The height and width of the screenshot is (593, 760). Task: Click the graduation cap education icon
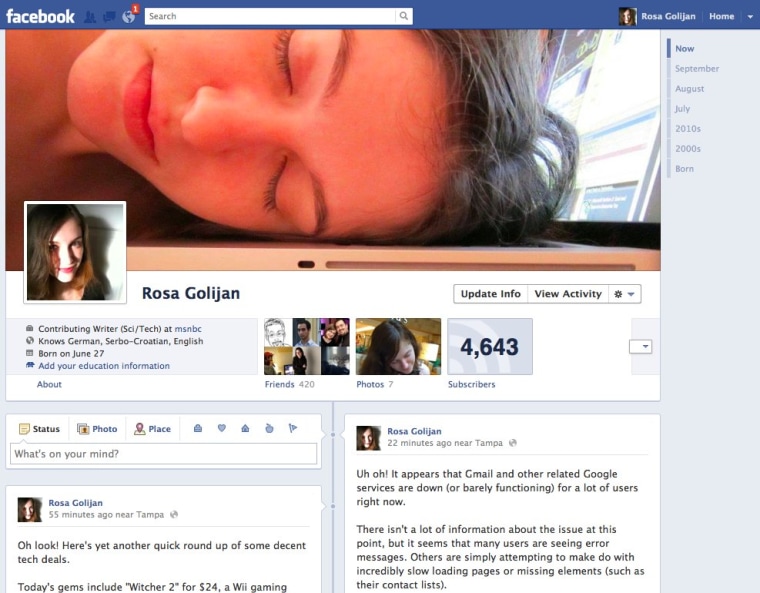click(x=30, y=365)
